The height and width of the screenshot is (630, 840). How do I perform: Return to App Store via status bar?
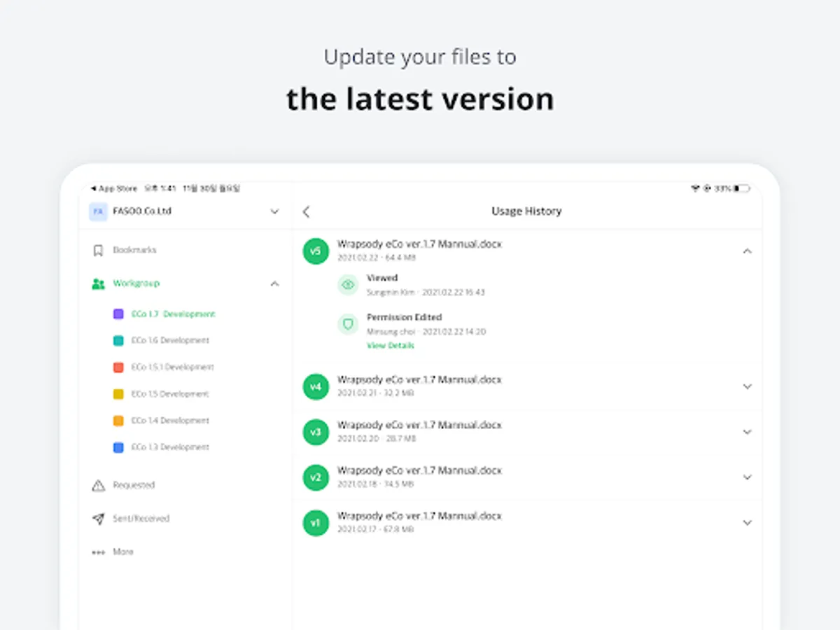[115, 188]
